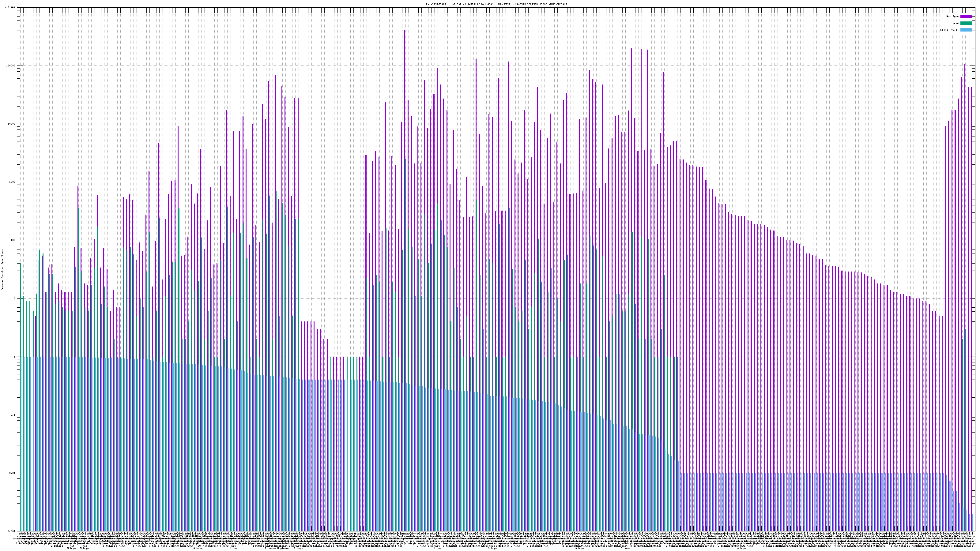The image size is (980, 551).
Task: Click the 1x10^(6) top y-axis label
Action: (x=9, y=7)
